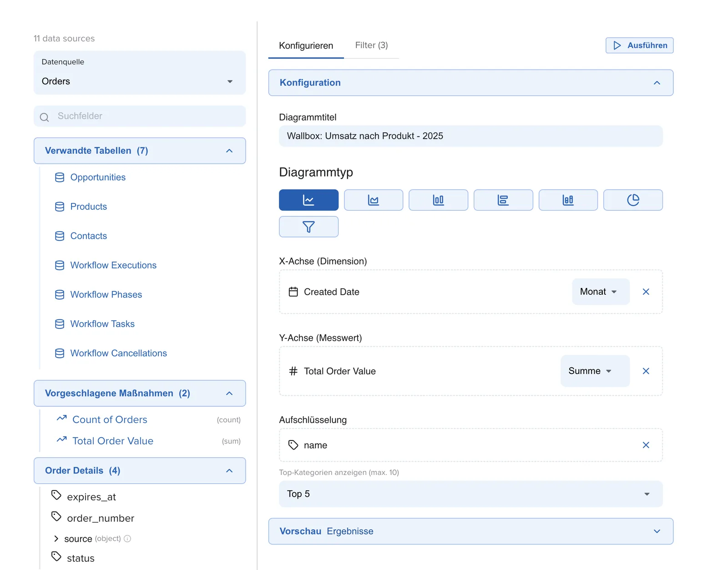Select the area chart type
This screenshot has height=570, width=728.
pos(374,200)
